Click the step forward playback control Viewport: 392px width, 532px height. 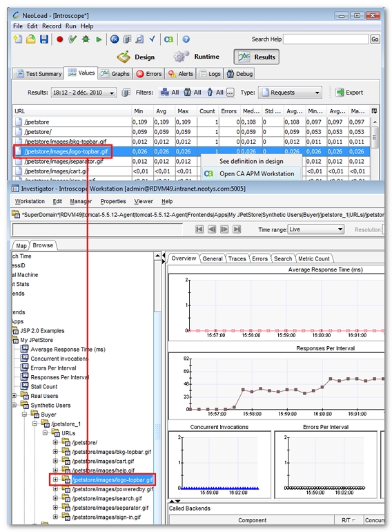pyautogui.click(x=224, y=229)
